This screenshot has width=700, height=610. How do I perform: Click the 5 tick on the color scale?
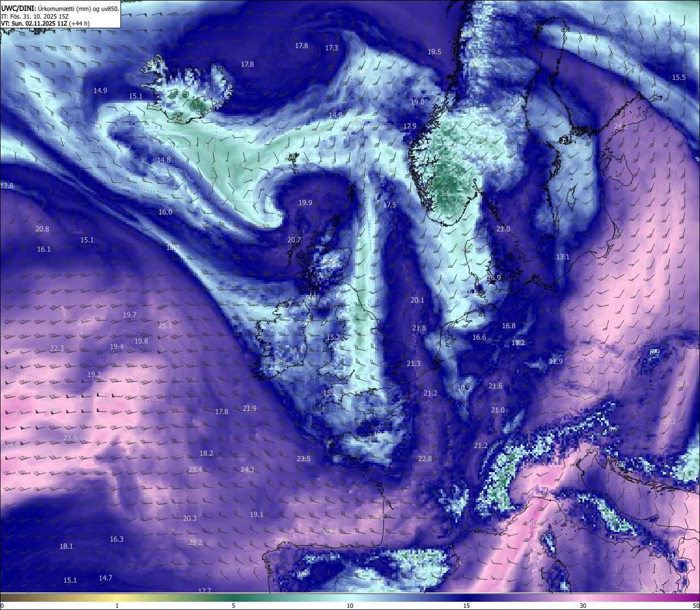[x=234, y=606]
